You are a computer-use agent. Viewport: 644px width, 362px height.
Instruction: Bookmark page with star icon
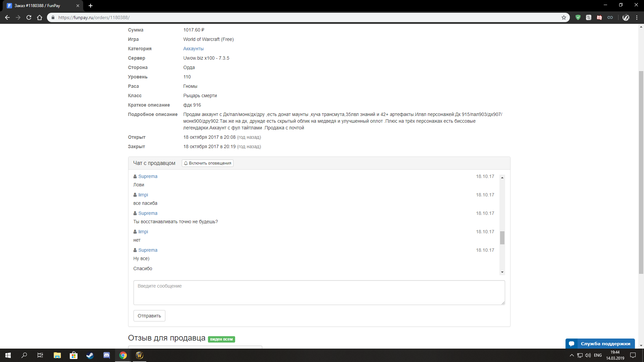tap(564, 17)
